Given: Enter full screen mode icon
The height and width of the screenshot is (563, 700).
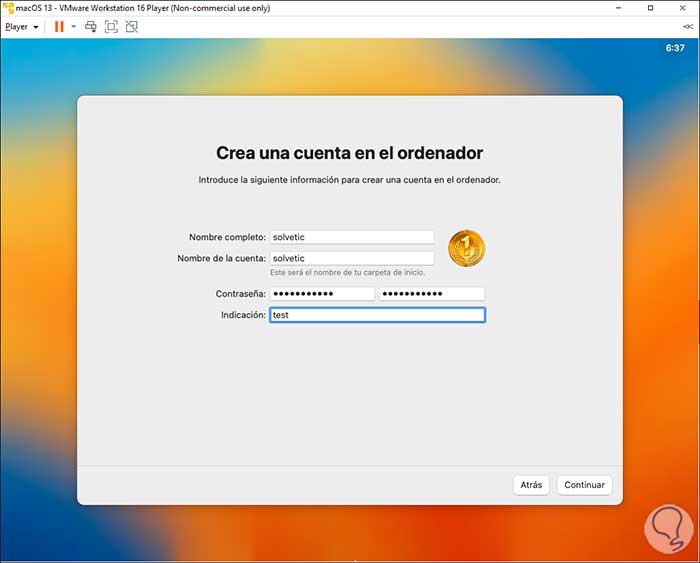Looking at the screenshot, I should click(x=111, y=27).
